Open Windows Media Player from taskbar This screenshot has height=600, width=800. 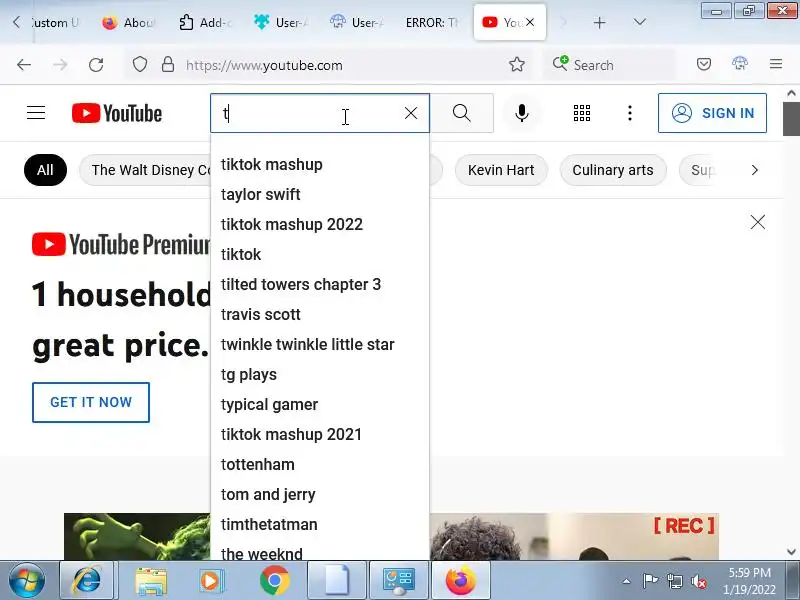[211, 581]
